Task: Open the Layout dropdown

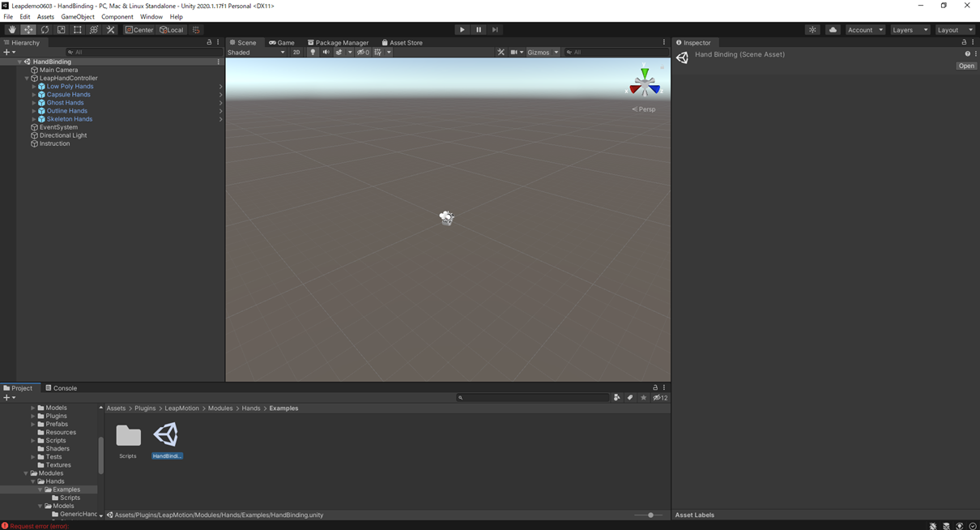Action: coord(955,30)
